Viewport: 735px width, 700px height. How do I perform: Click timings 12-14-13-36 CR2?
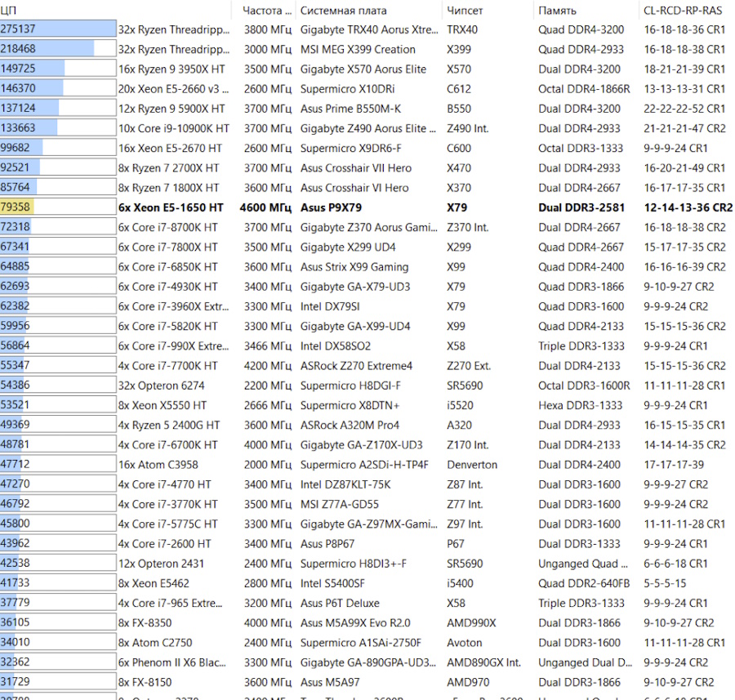(x=688, y=207)
